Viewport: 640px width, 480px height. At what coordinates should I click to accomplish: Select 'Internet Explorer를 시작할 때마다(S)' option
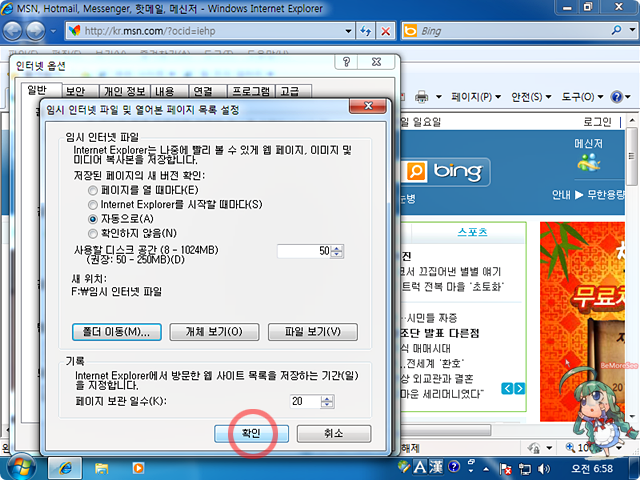93,204
